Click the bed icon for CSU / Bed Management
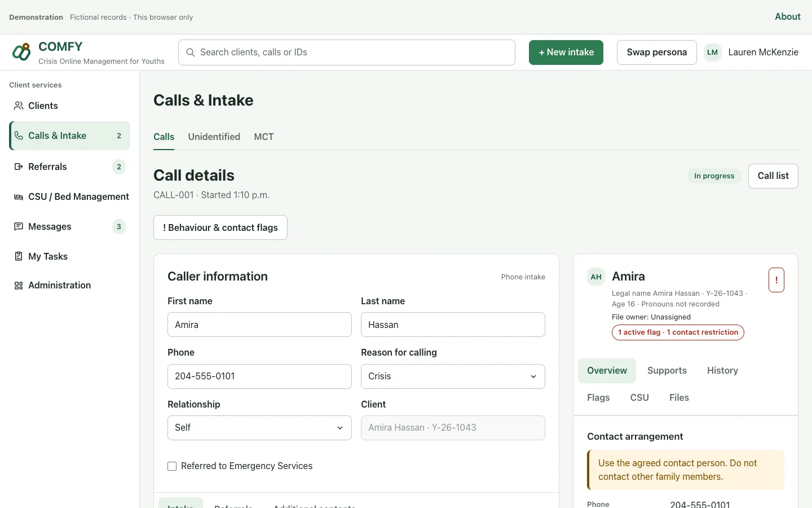The image size is (812, 508). coord(19,196)
